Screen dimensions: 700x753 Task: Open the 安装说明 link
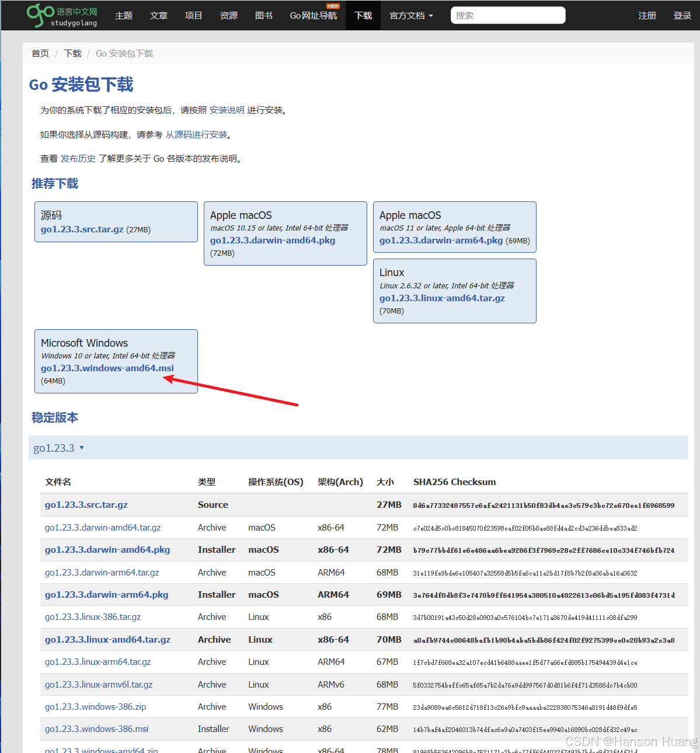click(227, 110)
